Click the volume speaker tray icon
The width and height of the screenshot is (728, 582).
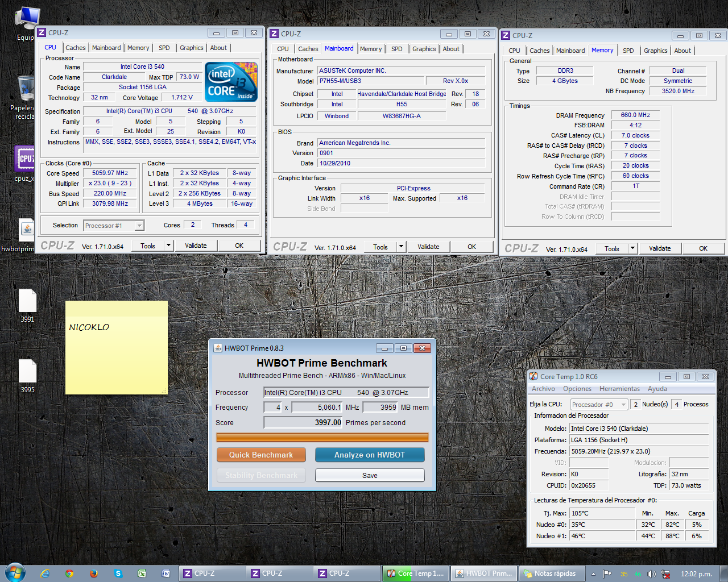[651, 573]
